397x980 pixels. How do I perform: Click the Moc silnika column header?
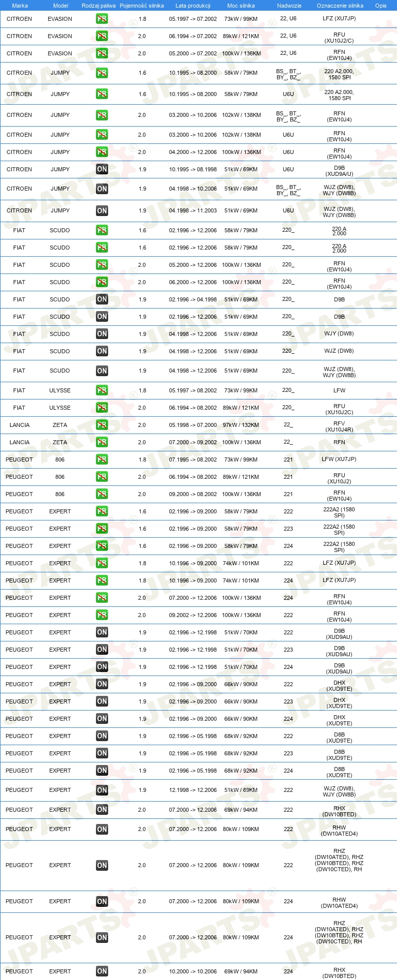pos(241,6)
